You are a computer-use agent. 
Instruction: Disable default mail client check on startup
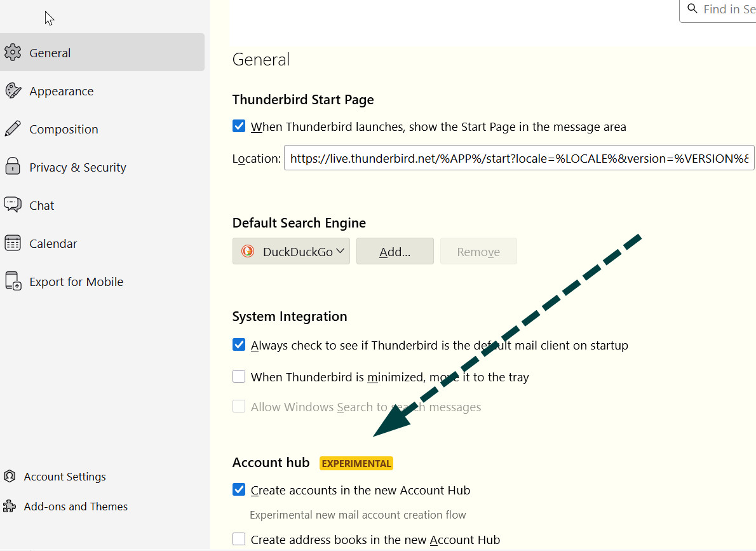pyautogui.click(x=239, y=345)
